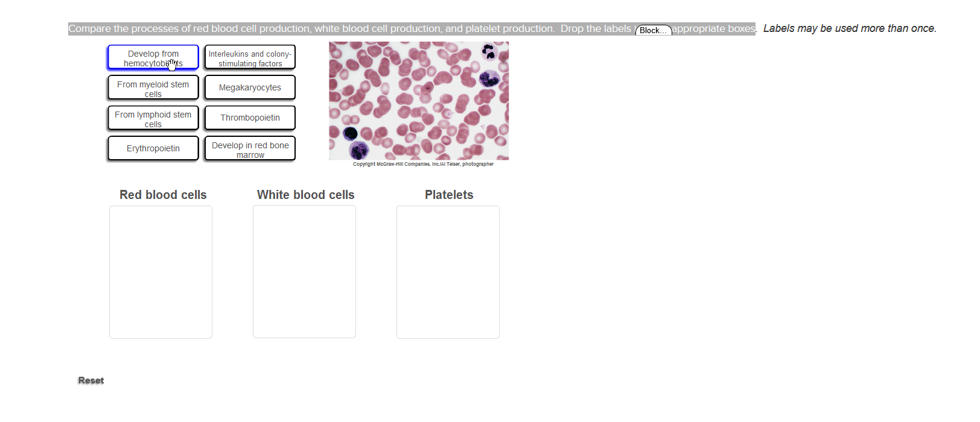This screenshot has height=422, width=980.
Task: Click the "Thrombopoietin" label
Action: (249, 118)
